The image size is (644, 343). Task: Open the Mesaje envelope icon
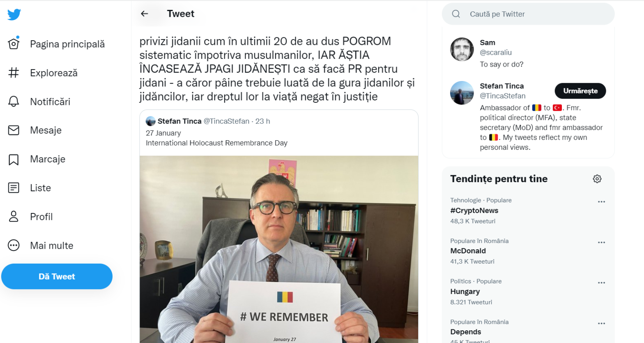14,130
